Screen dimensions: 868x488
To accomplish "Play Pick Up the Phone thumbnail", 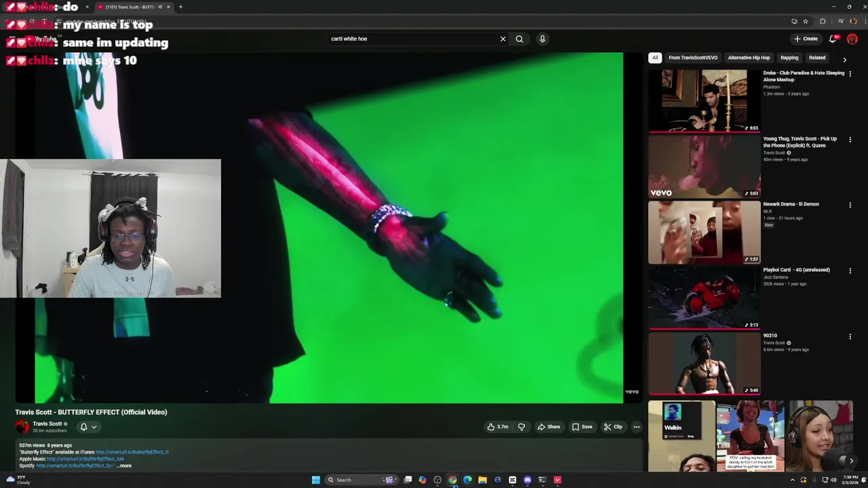I will point(705,166).
